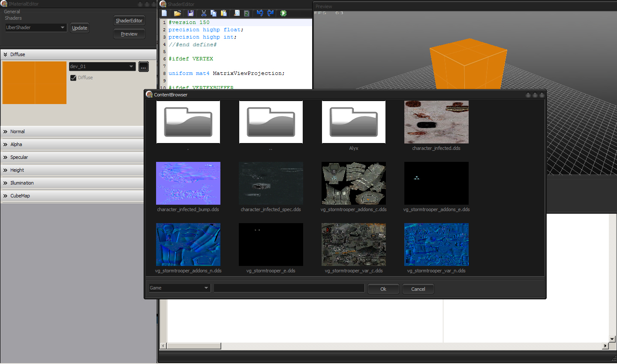Open the ShaderEditor via its button
Image resolution: width=617 pixels, height=364 pixels.
(x=129, y=21)
